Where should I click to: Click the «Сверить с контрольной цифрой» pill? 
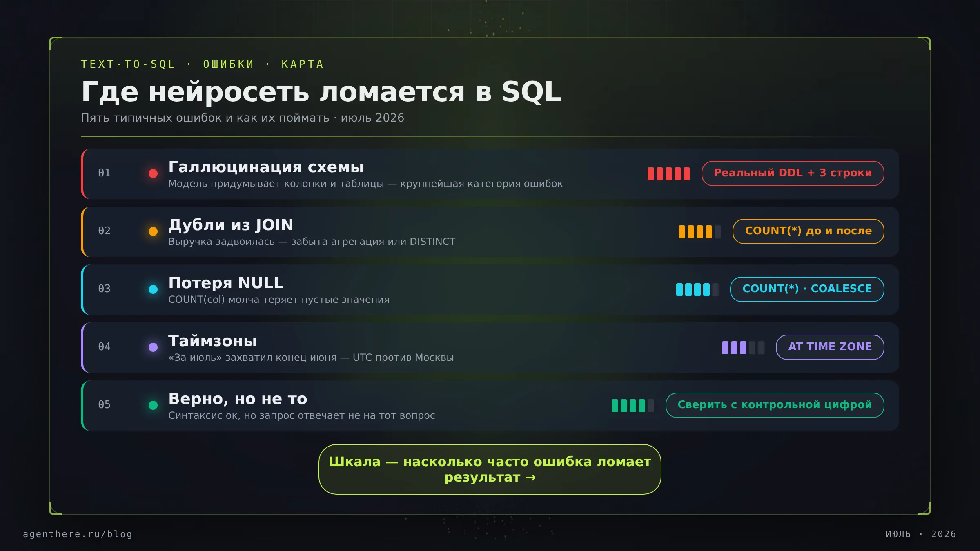775,405
